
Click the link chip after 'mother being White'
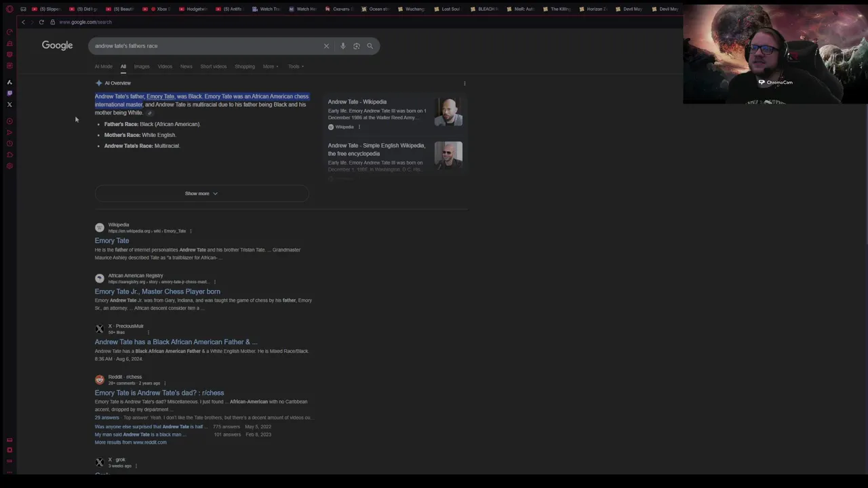150,113
